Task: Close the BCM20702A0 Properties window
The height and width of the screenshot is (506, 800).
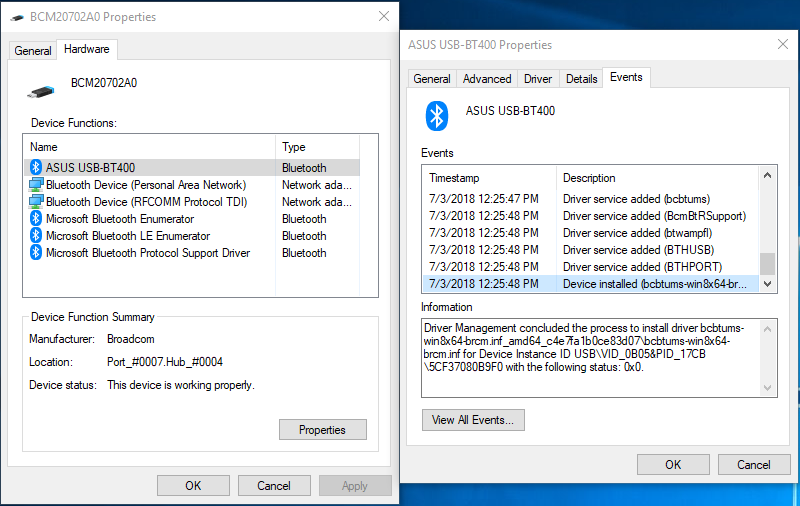Action: tap(384, 16)
